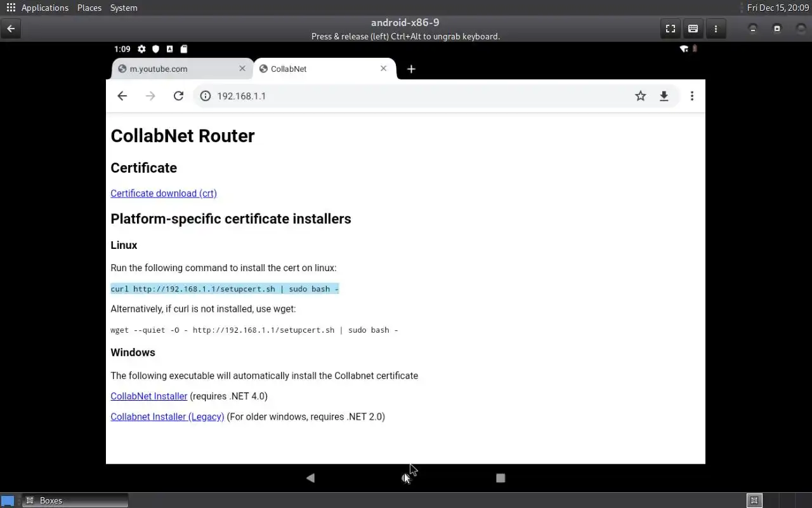Tap the battery status icon

(695, 49)
